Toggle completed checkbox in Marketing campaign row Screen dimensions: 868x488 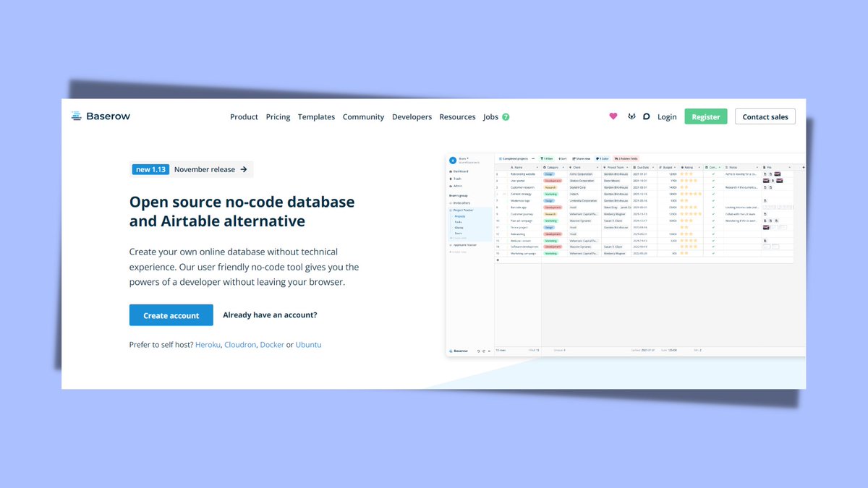[713, 253]
